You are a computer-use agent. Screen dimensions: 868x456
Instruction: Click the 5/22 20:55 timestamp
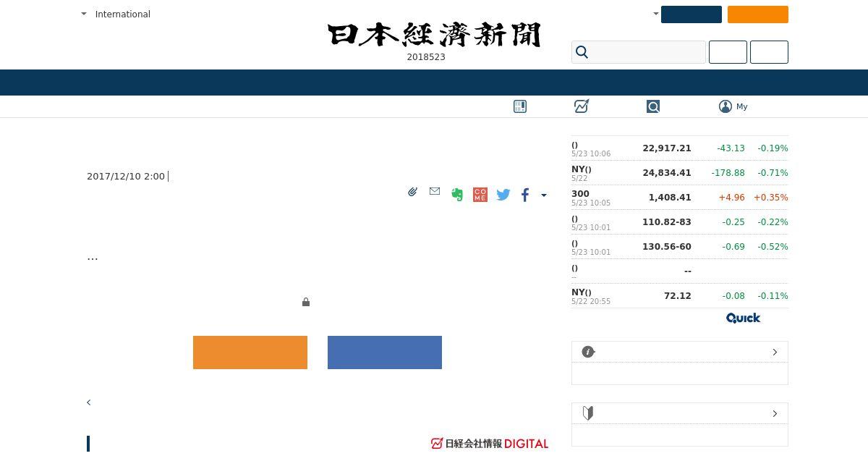591,302
